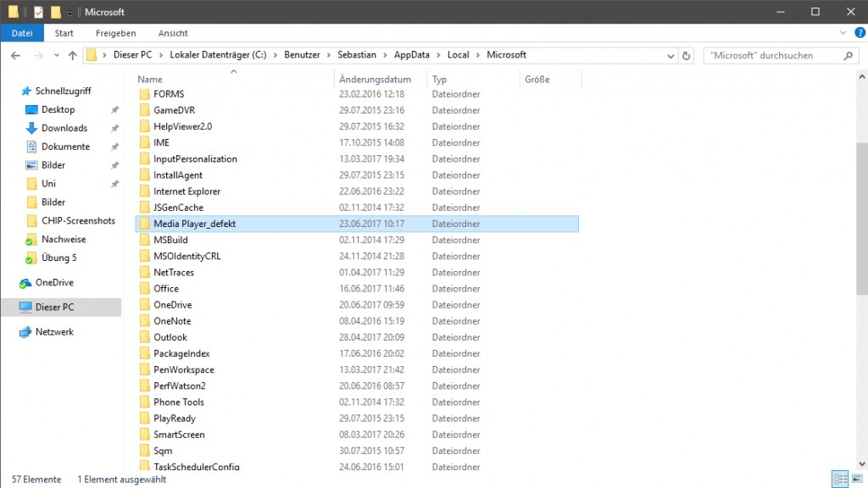The image size is (868, 488).
Task: Refresh the current folder view
Action: point(686,55)
